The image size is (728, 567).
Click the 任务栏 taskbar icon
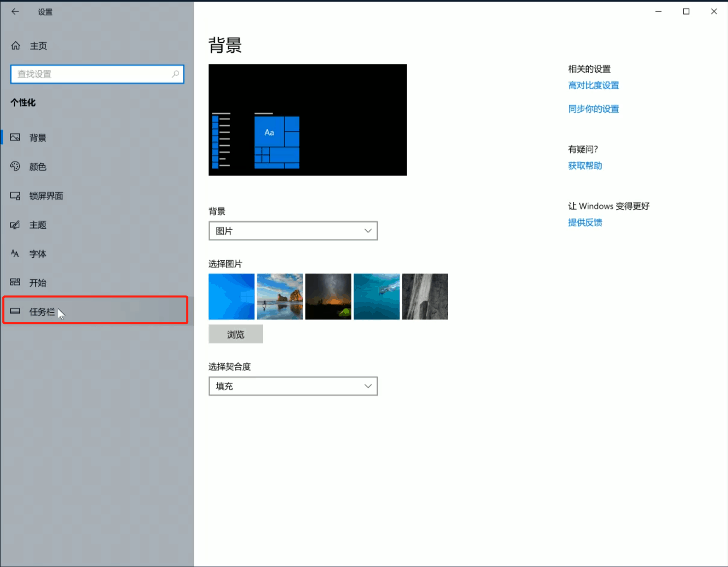click(15, 311)
